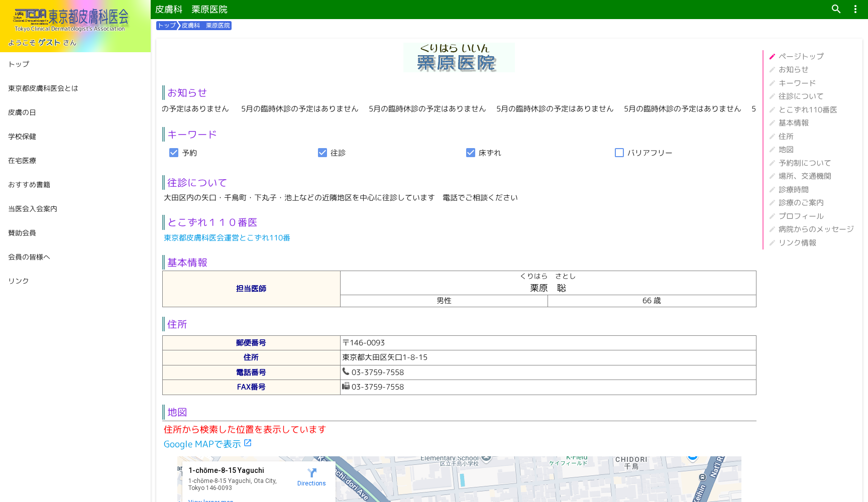Click the TCDA association logo
Image resolution: width=868 pixels, height=502 pixels.
tap(71, 20)
